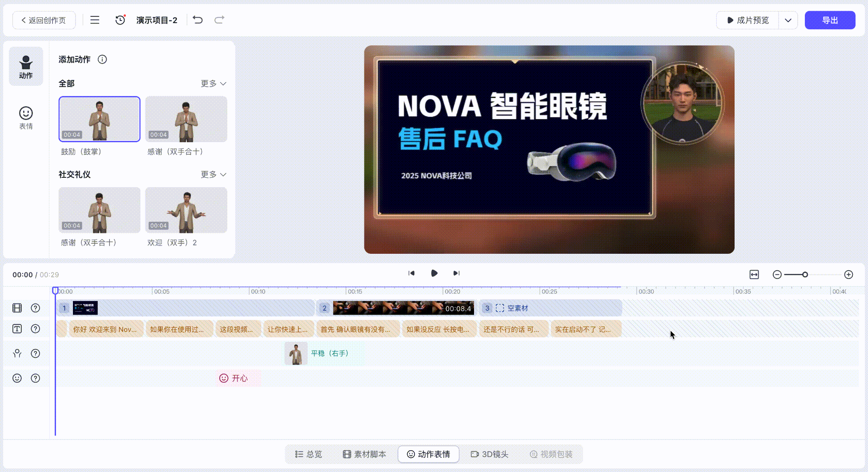Go back via 返回创作页
Image resolution: width=868 pixels, height=472 pixels.
pos(44,20)
